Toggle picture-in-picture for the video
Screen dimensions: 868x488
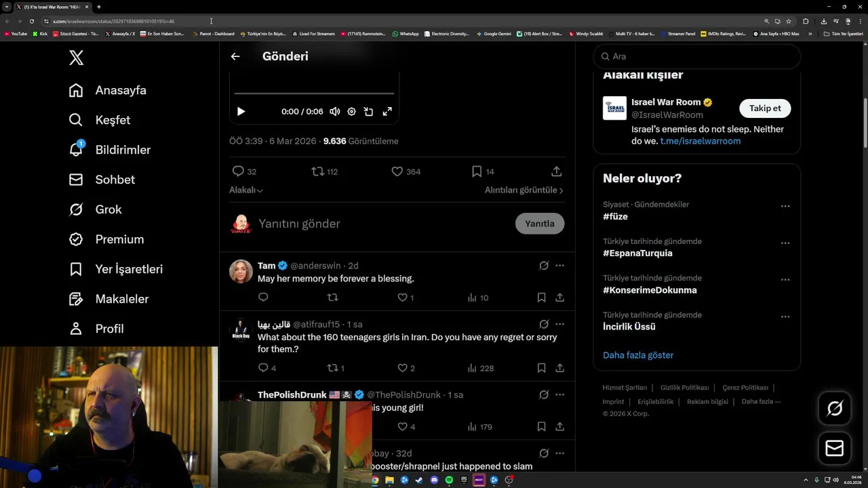click(369, 111)
